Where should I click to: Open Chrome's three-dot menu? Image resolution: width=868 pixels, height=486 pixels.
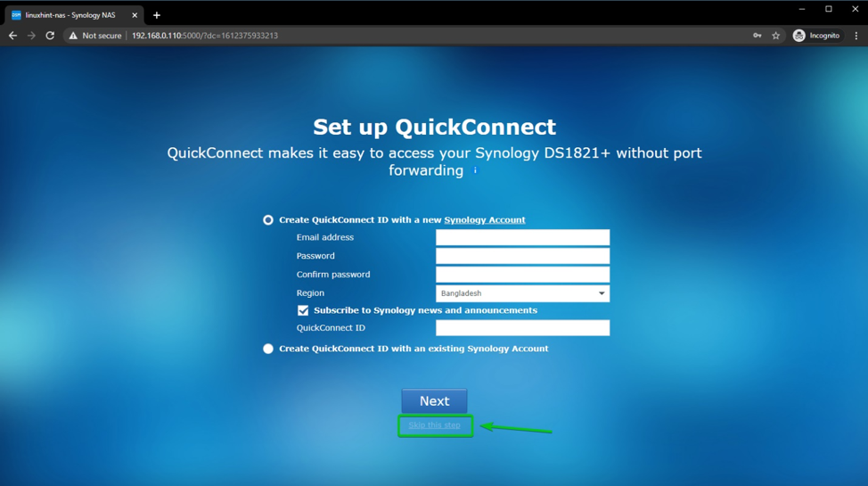coord(856,36)
